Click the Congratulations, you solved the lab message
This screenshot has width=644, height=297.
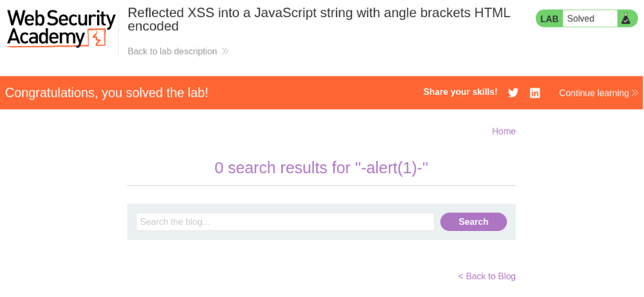[x=107, y=93]
